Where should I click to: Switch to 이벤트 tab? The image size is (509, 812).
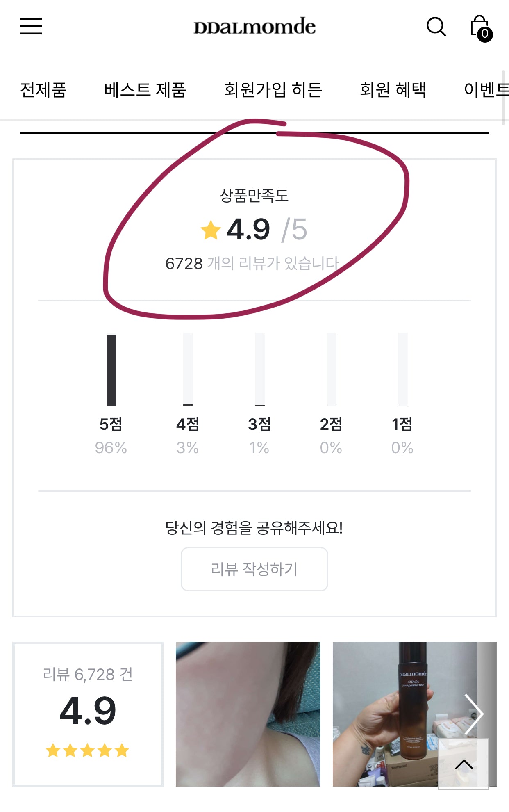click(x=486, y=90)
